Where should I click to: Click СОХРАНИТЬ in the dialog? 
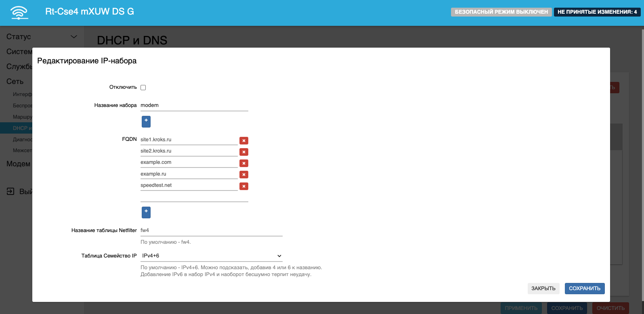pyautogui.click(x=584, y=288)
